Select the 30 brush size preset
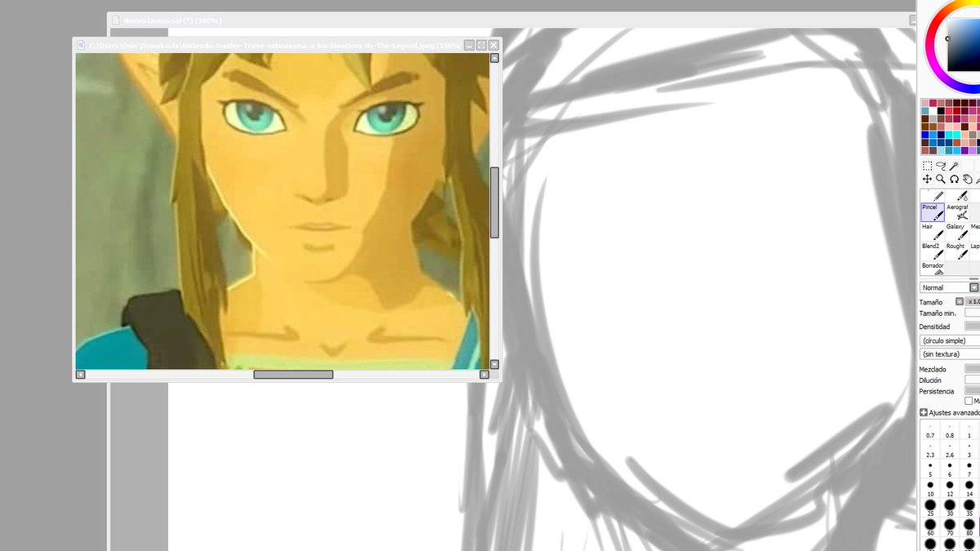This screenshot has width=980, height=551. (x=950, y=508)
